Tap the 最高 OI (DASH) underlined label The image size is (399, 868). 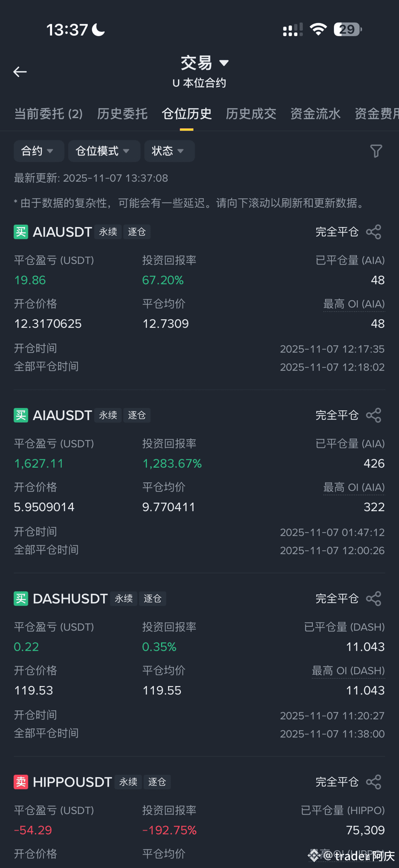(x=348, y=671)
